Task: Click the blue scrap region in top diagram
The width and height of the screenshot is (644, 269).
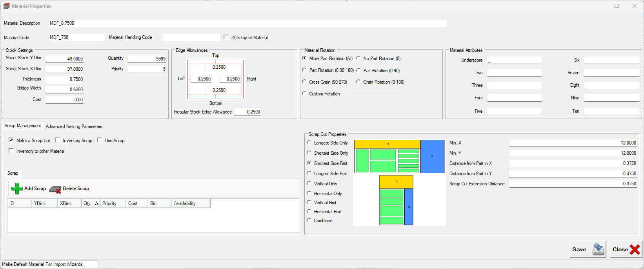Action: pos(432,156)
